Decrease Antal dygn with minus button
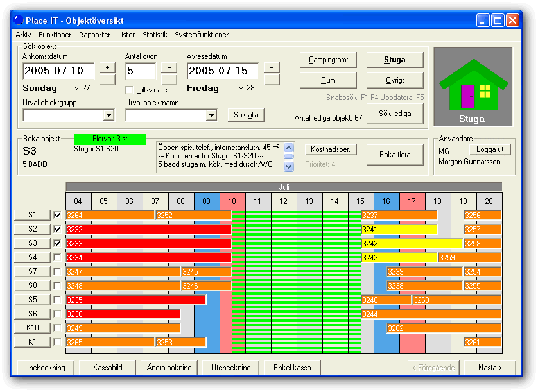This screenshot has width=538, height=392. (x=169, y=80)
